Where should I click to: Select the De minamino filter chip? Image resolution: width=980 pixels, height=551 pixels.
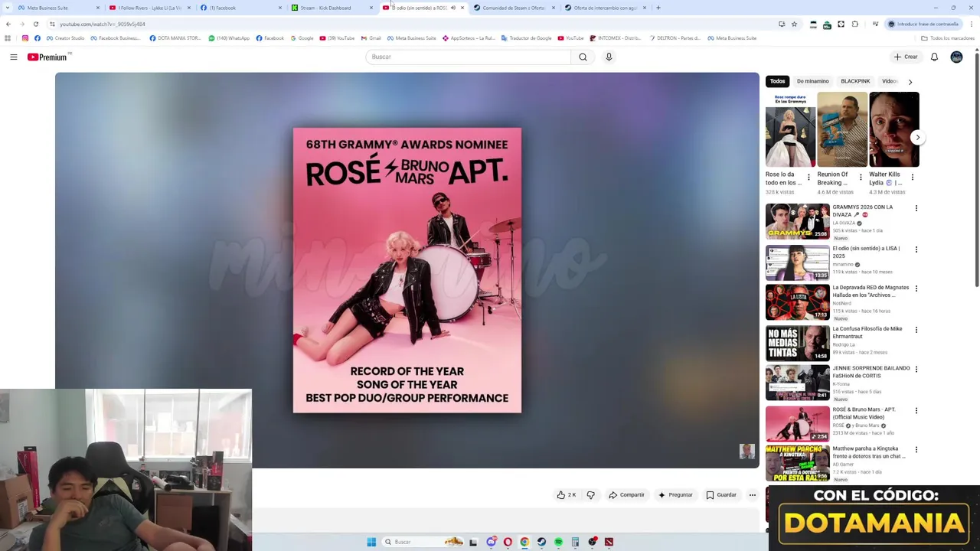tap(812, 81)
